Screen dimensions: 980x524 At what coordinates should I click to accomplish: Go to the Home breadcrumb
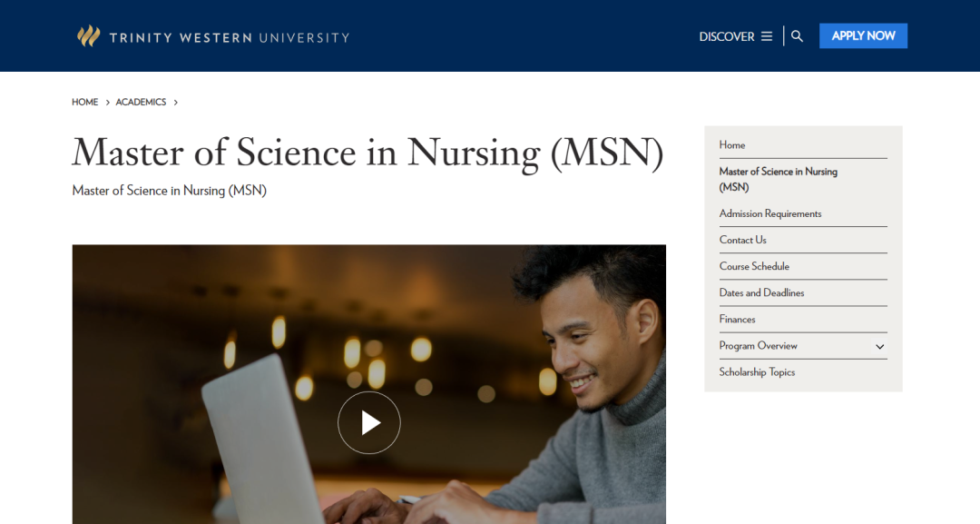pos(85,102)
